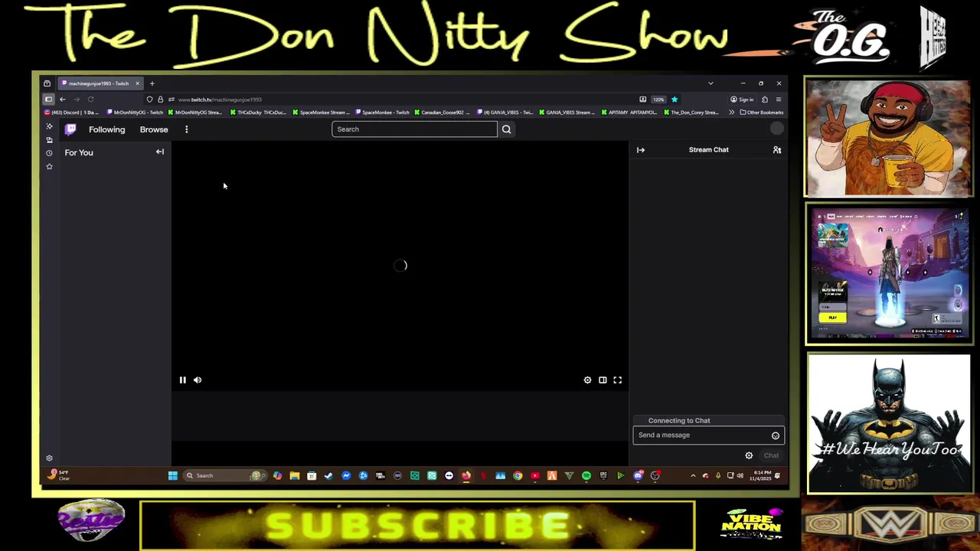Viewport: 980px width, 551px height.
Task: Open the chat community users icon
Action: point(776,150)
